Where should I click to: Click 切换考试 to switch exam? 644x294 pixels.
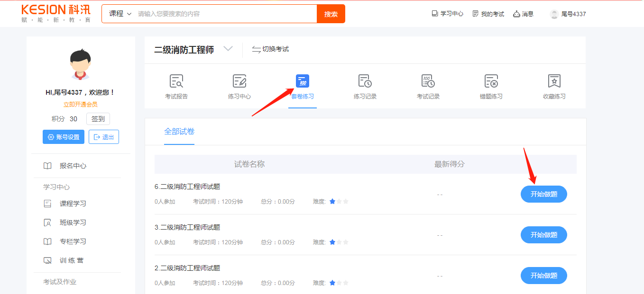[x=270, y=49]
